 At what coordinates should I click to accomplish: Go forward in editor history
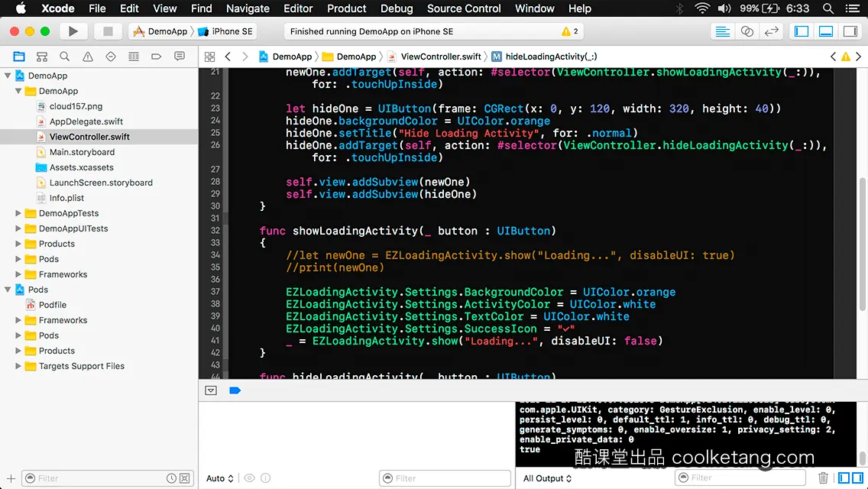coord(245,57)
